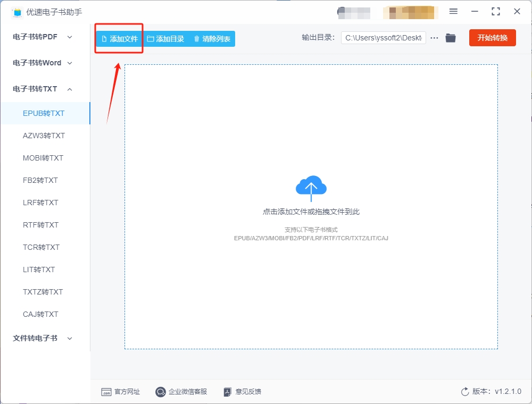Maximize the window with fullscreen icon
Screen dimensions: 532x404
click(x=496, y=12)
